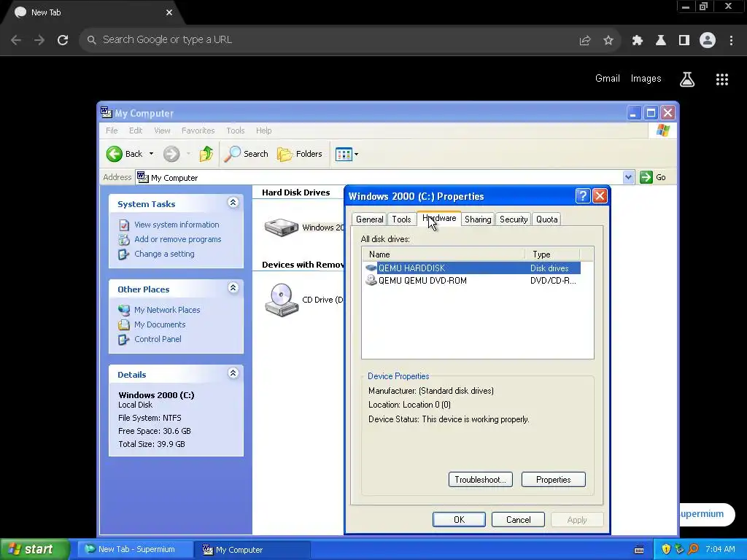The height and width of the screenshot is (560, 747).
Task: Open the Views toolbar button
Action: (x=347, y=154)
